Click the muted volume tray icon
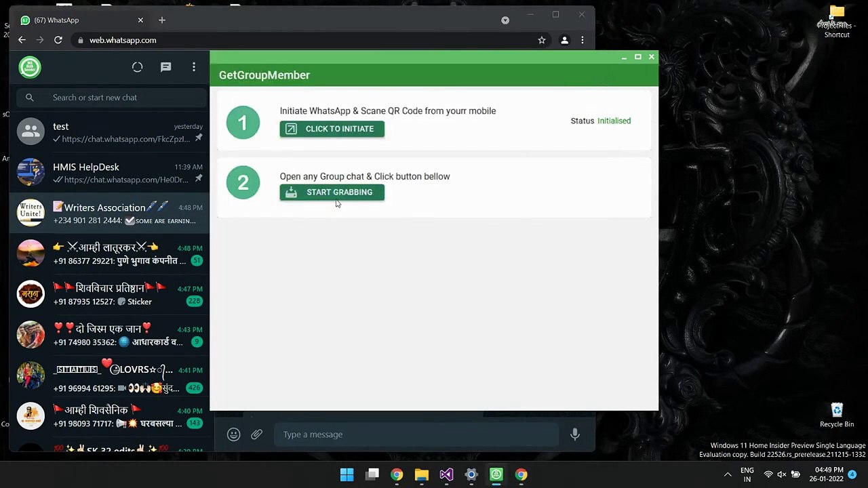The height and width of the screenshot is (488, 868). [x=781, y=474]
